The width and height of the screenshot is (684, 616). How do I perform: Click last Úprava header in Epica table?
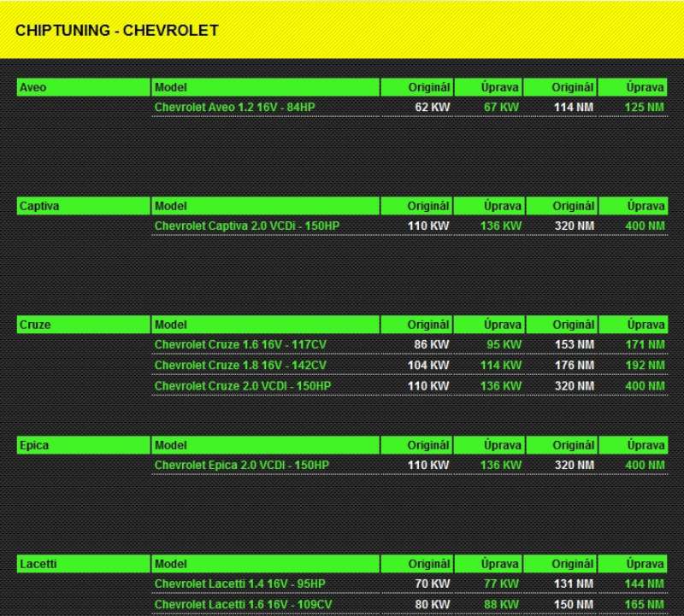[x=634, y=445]
